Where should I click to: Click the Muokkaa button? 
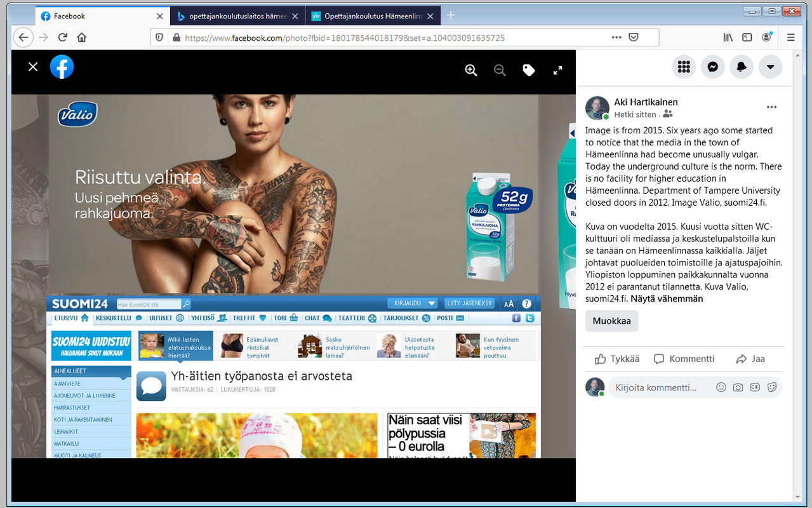point(611,321)
